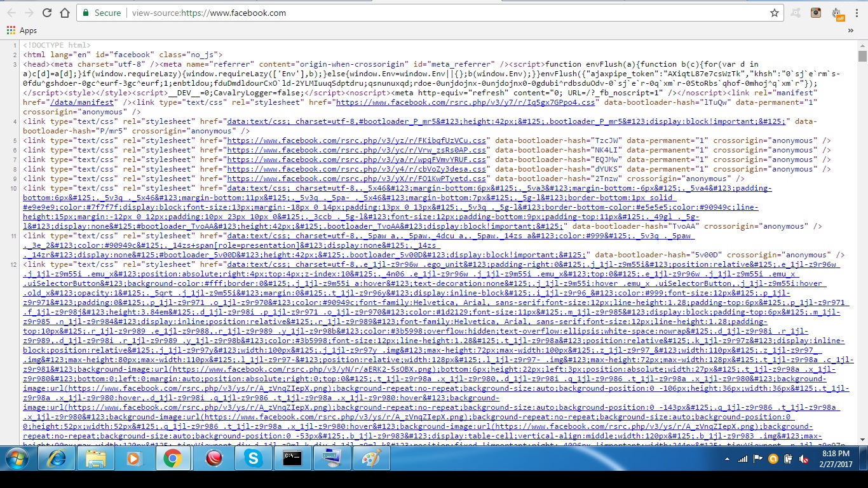
Task: Open the extension icon with orange 'off' badge
Action: 837,14
